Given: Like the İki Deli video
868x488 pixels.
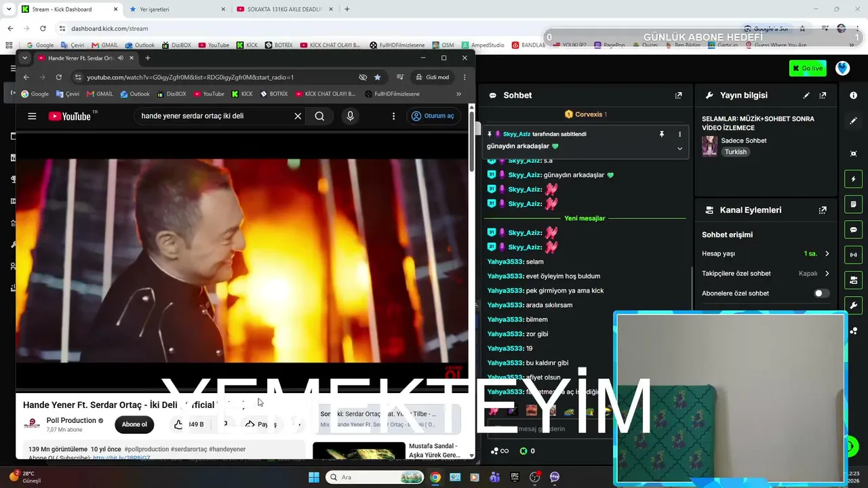Looking at the screenshot, I should [178, 424].
